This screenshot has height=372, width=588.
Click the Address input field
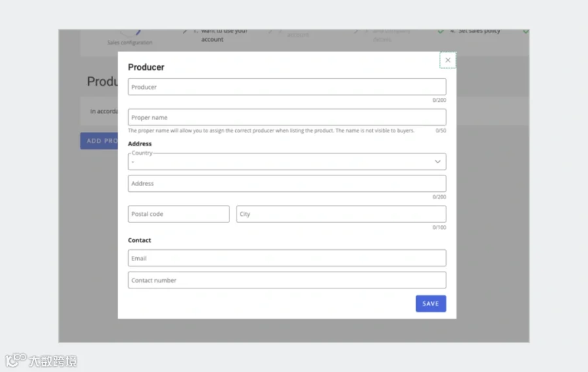click(x=287, y=183)
